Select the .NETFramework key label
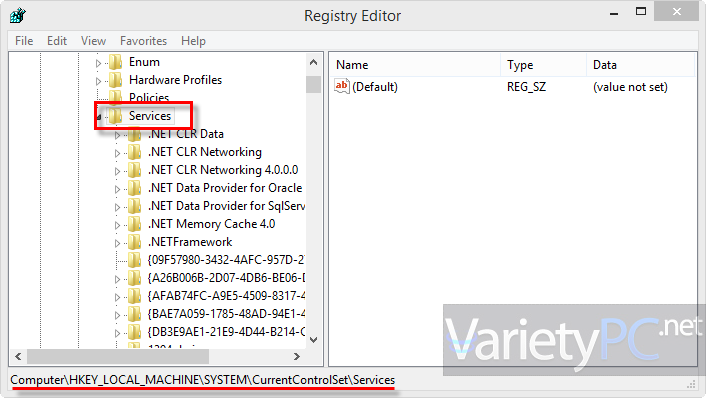Viewport: 706px width, 398px height. (x=190, y=242)
